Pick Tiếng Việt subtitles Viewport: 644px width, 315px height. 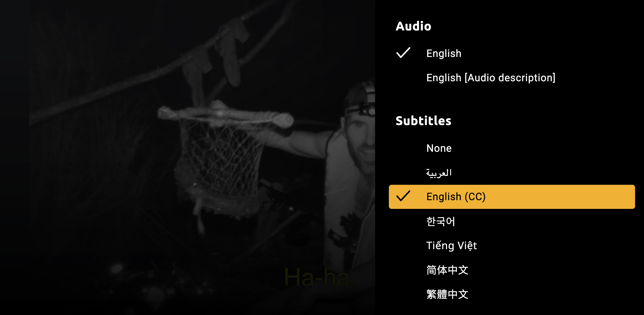coord(451,246)
